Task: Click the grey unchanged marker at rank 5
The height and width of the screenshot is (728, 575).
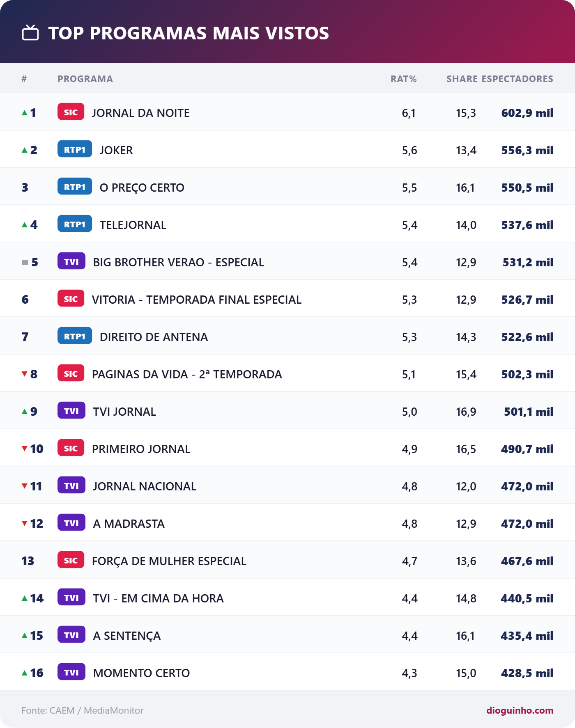Action: (x=25, y=262)
